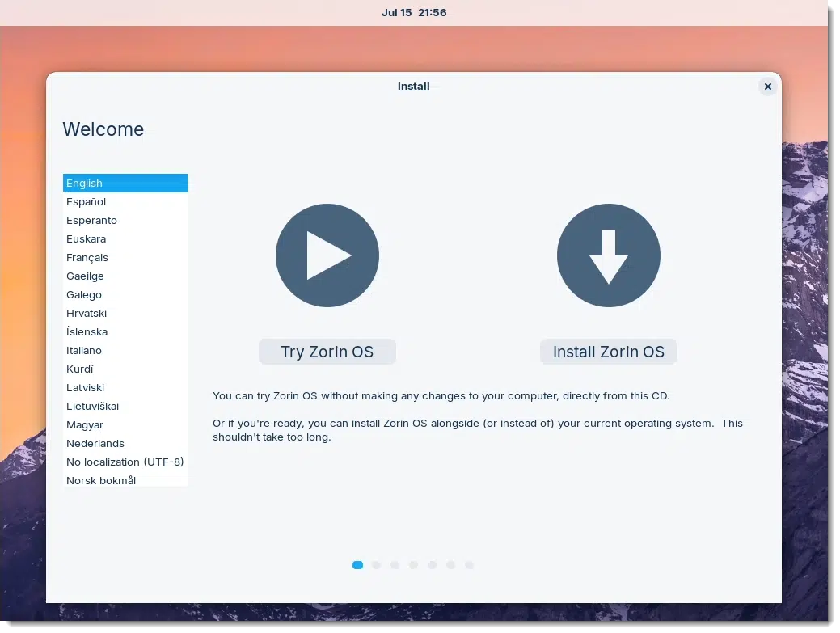The height and width of the screenshot is (633, 840).
Task: Click the Try Zorin OS button
Action: (327, 352)
